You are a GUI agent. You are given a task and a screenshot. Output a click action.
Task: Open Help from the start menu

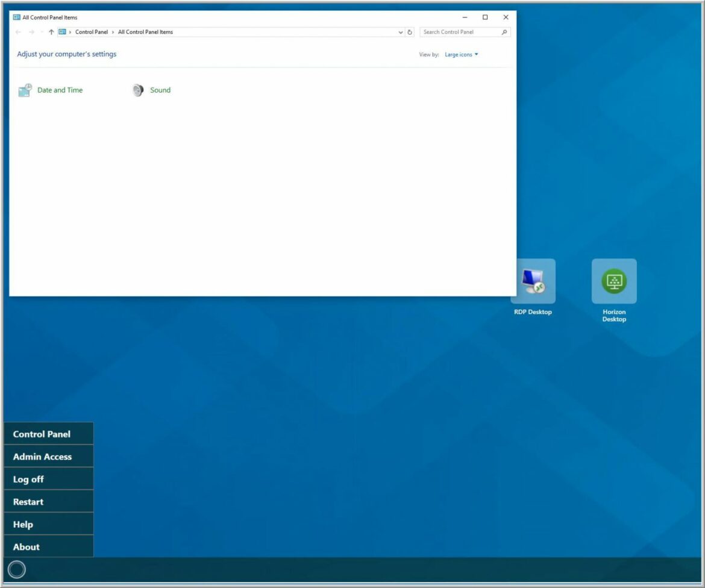[x=49, y=524]
